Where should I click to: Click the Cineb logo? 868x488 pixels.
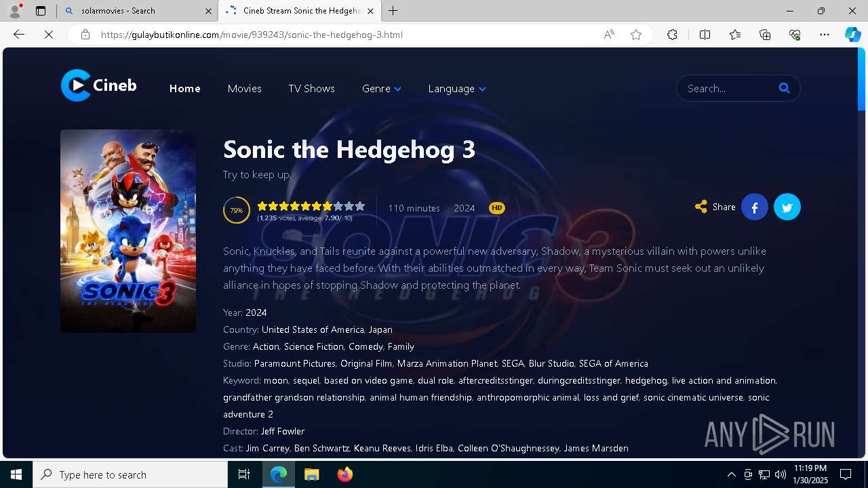[x=99, y=85]
